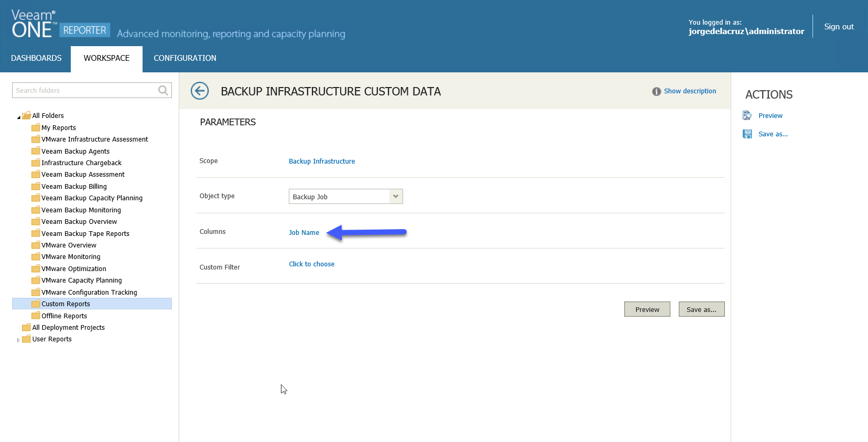The width and height of the screenshot is (868, 442).
Task: Click the Show description link
Action: tap(690, 91)
